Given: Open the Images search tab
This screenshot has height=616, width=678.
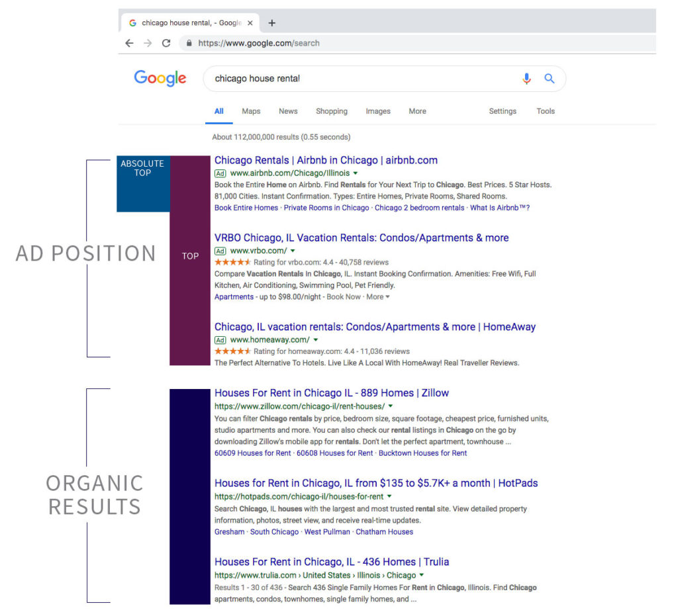Looking at the screenshot, I should pyautogui.click(x=378, y=111).
